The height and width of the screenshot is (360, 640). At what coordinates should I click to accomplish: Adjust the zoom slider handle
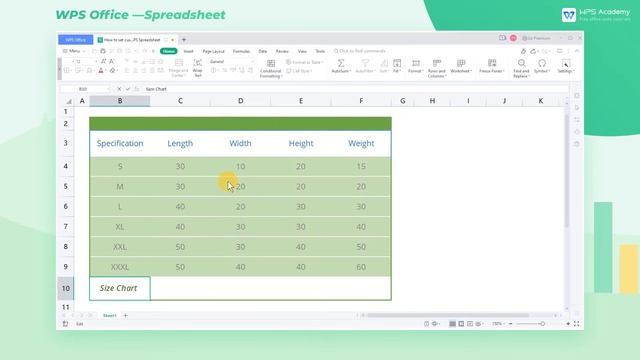pyautogui.click(x=542, y=324)
